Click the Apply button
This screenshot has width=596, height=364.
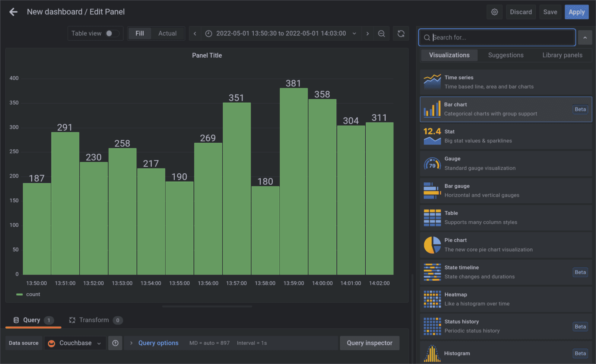(577, 12)
